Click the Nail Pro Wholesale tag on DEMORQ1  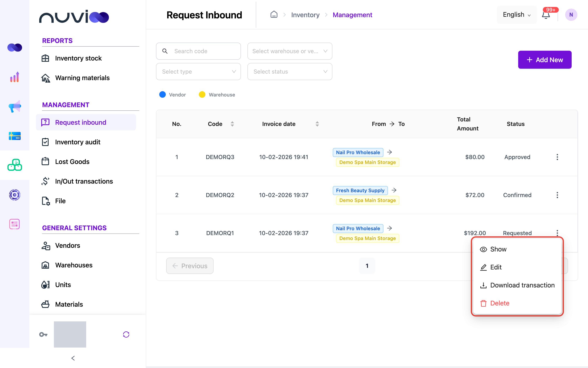pyautogui.click(x=358, y=228)
